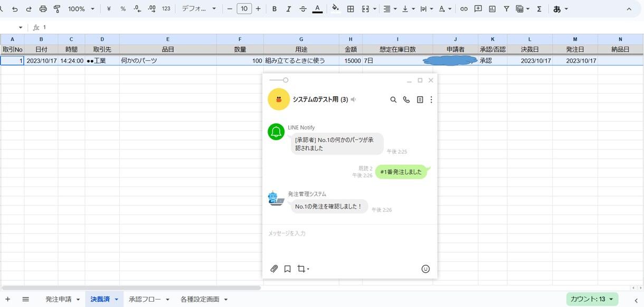Open text wrapping dropdown
644x307 pixels.
[427, 9]
